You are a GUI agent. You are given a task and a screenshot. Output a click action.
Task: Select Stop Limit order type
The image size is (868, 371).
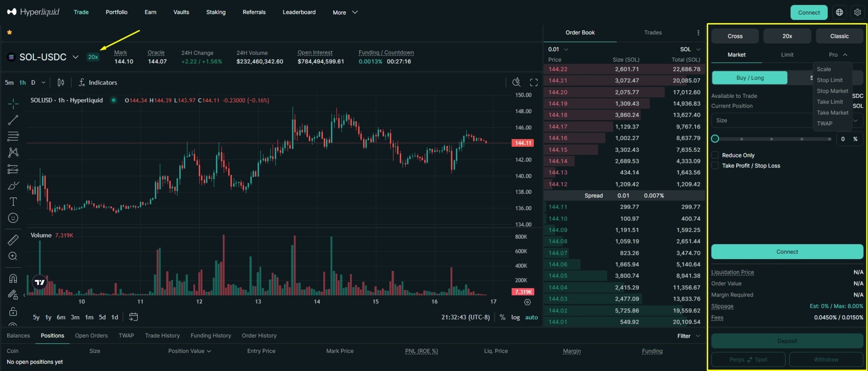(x=829, y=80)
